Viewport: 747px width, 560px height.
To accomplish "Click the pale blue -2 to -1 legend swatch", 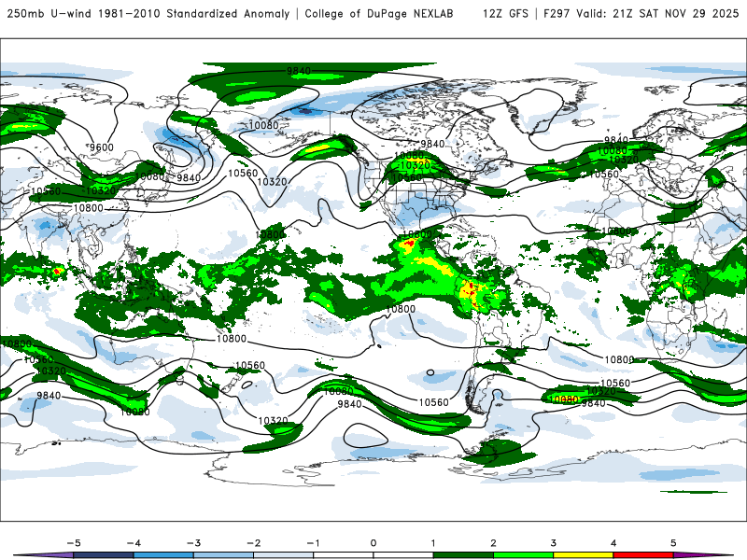I will coord(284,555).
